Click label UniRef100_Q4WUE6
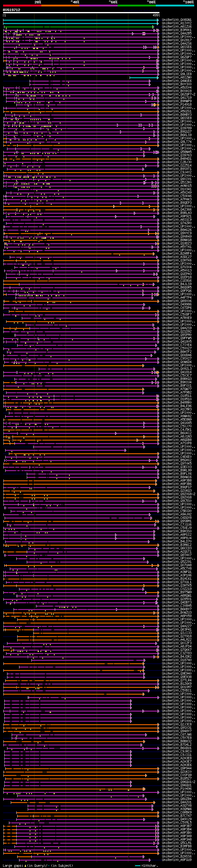Image resolution: width=197 pixels, height=868 pixels. (177, 81)
